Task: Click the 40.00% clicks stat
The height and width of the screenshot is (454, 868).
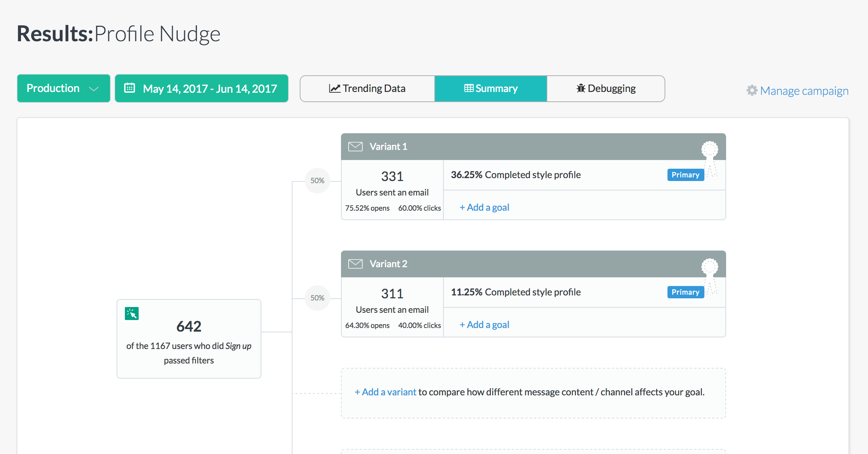Action: pos(420,325)
